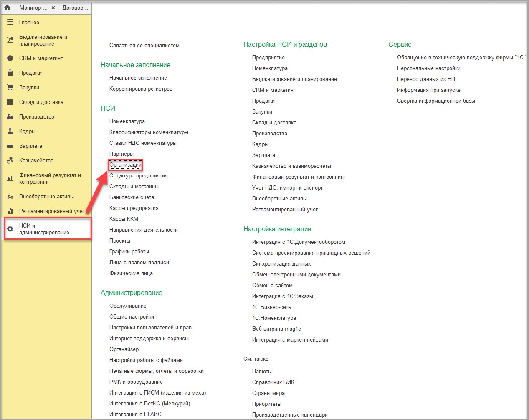Click Внеоборотные активы car icon
This screenshot has width=529, height=420.
click(10, 196)
